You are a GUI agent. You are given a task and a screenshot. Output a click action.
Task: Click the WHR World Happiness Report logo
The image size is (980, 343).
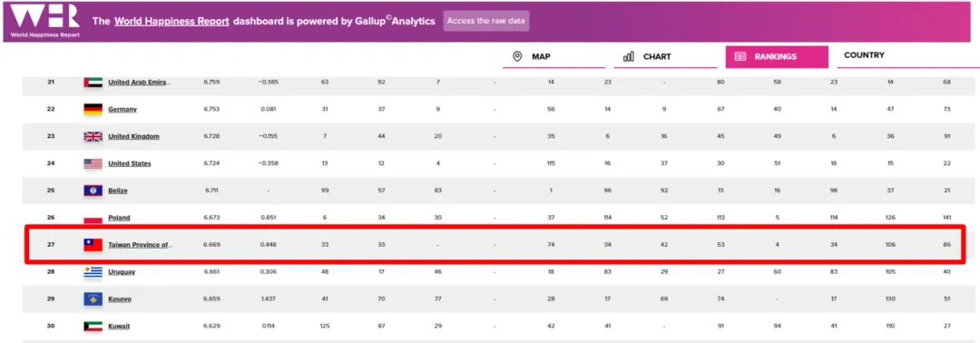45,21
